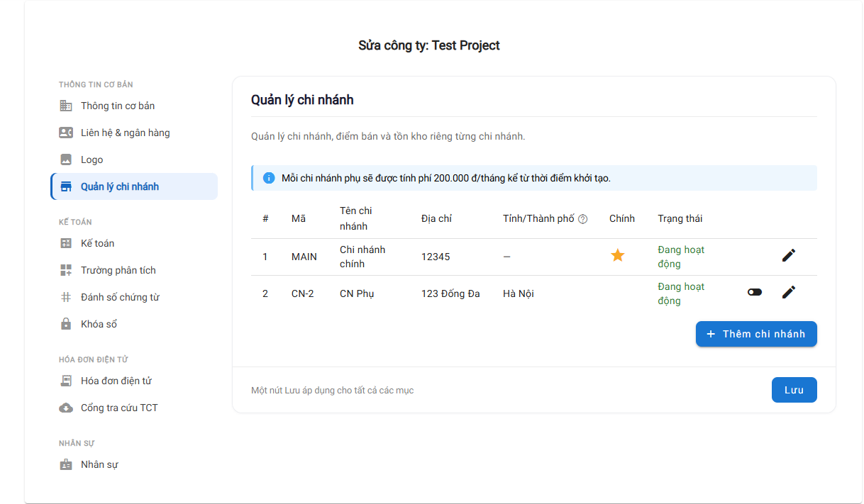Click the Thêm chi nhánh button
Screen dimensions: 864x504
[756, 334]
